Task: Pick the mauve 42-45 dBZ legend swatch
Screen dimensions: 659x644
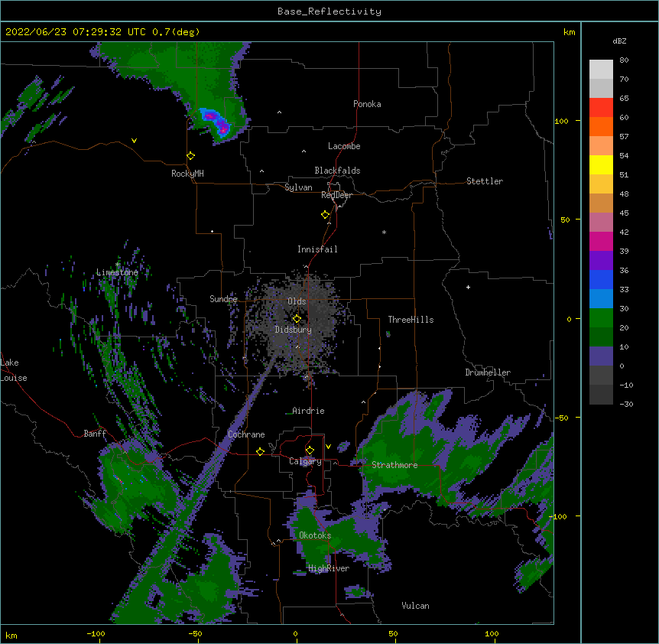Action: (601, 222)
